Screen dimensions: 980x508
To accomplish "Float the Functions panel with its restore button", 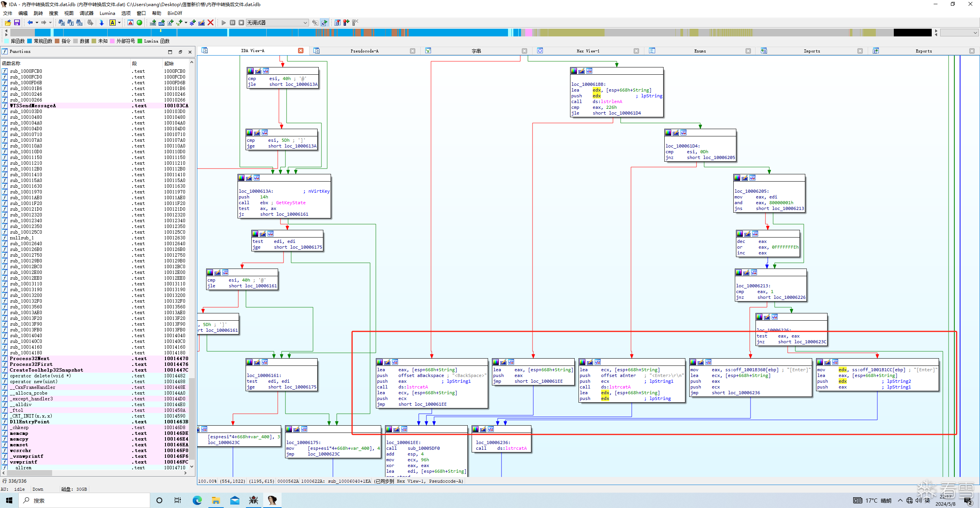I will pos(180,52).
